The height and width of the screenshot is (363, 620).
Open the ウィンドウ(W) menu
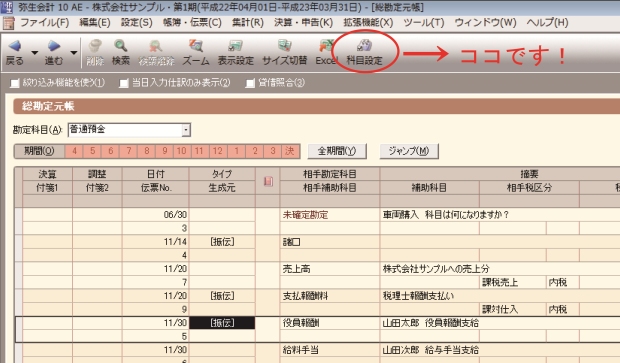tap(485, 23)
